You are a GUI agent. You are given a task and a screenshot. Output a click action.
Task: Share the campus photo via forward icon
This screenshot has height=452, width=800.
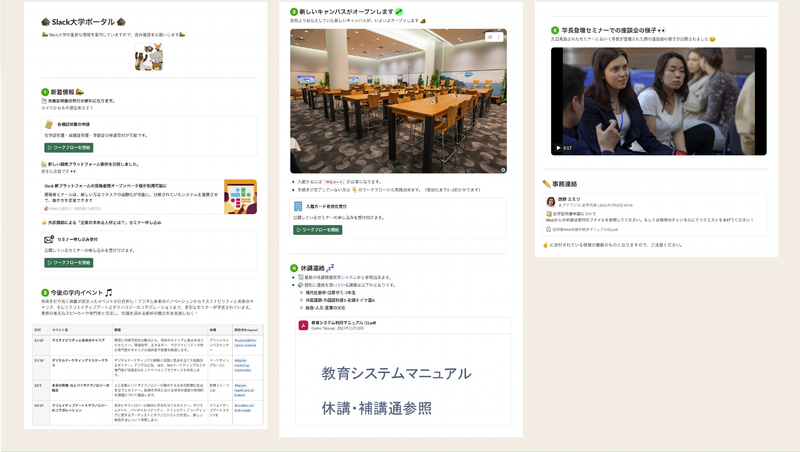[490, 37]
